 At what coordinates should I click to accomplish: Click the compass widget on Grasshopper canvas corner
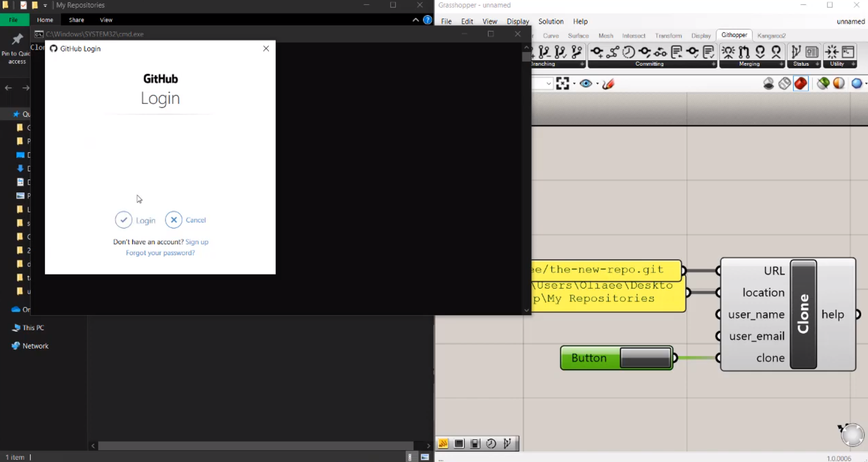tap(851, 434)
